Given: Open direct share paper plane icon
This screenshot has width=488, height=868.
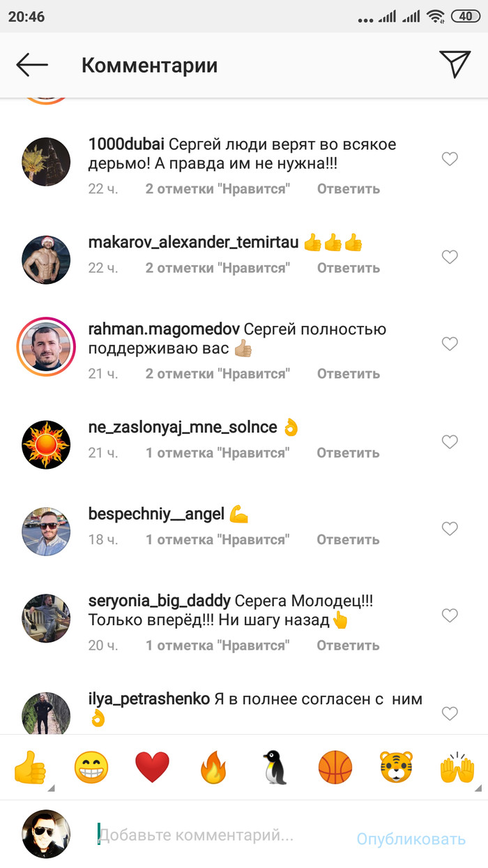Looking at the screenshot, I should [455, 64].
